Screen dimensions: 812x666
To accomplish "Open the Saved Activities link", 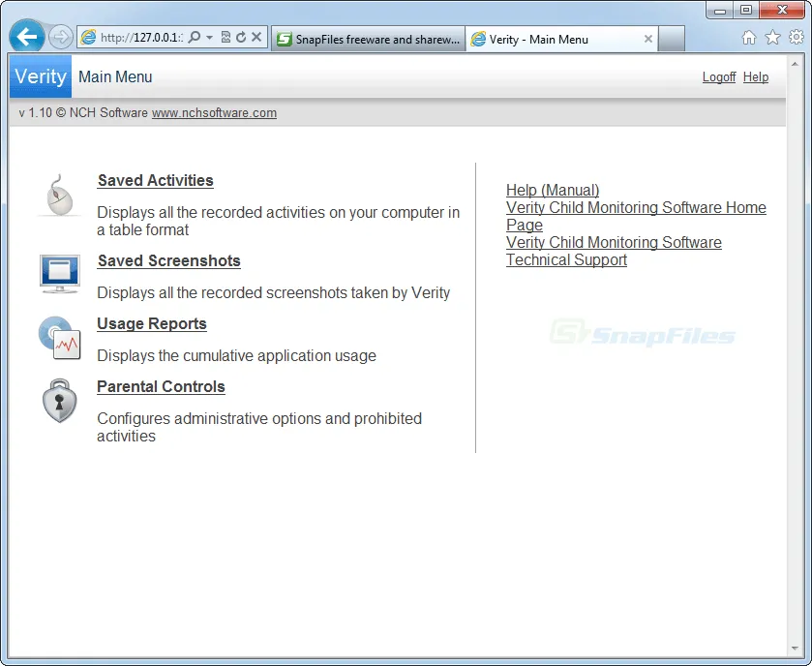I will (x=156, y=181).
